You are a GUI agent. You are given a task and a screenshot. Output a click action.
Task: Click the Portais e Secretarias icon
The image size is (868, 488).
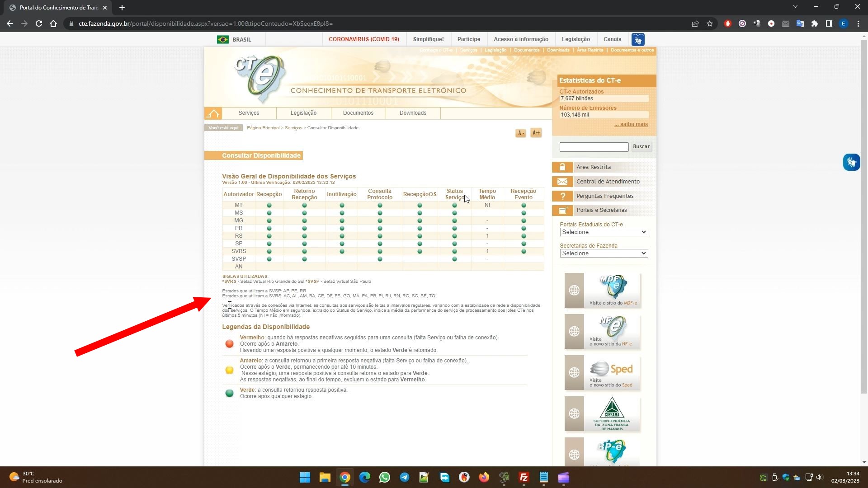point(562,210)
